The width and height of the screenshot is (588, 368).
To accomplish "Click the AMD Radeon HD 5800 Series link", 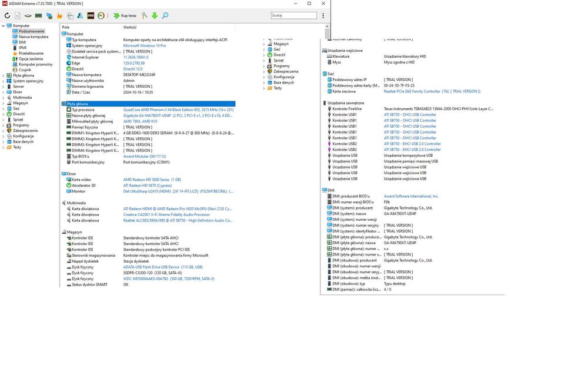I will [x=152, y=180].
